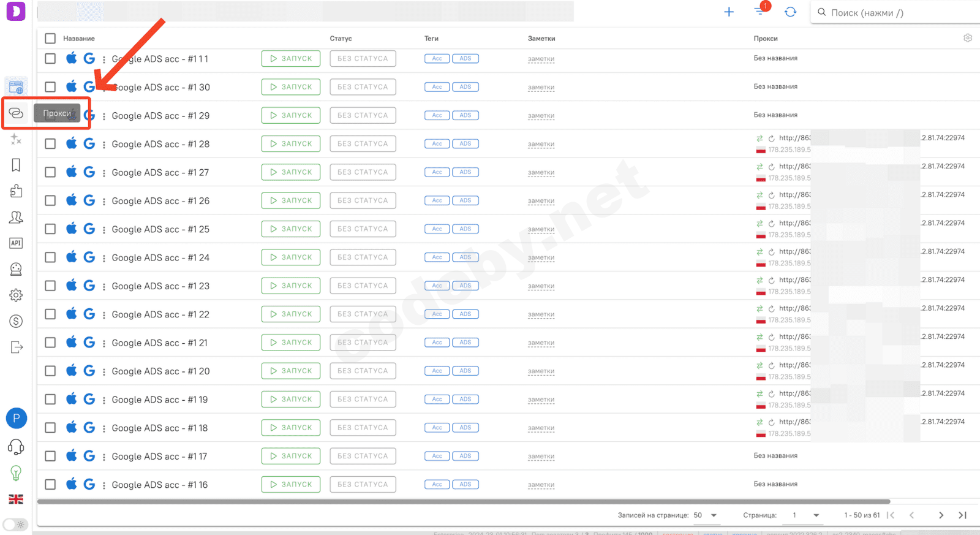980x535 pixels.
Task: Open the blue P profile avatar
Action: coord(17,419)
